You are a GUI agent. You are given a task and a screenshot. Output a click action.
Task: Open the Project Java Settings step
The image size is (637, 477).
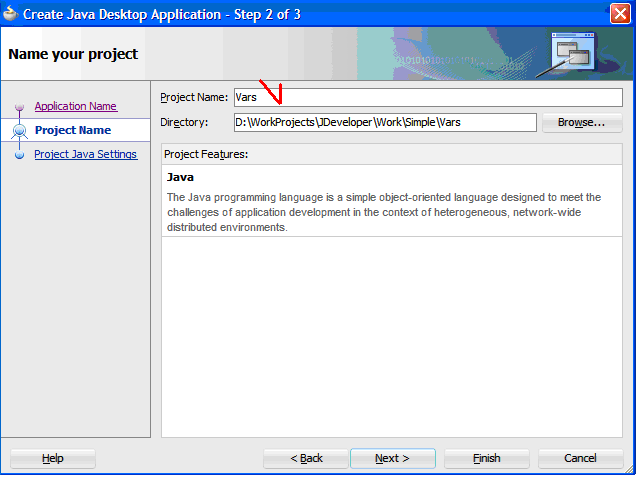86,154
